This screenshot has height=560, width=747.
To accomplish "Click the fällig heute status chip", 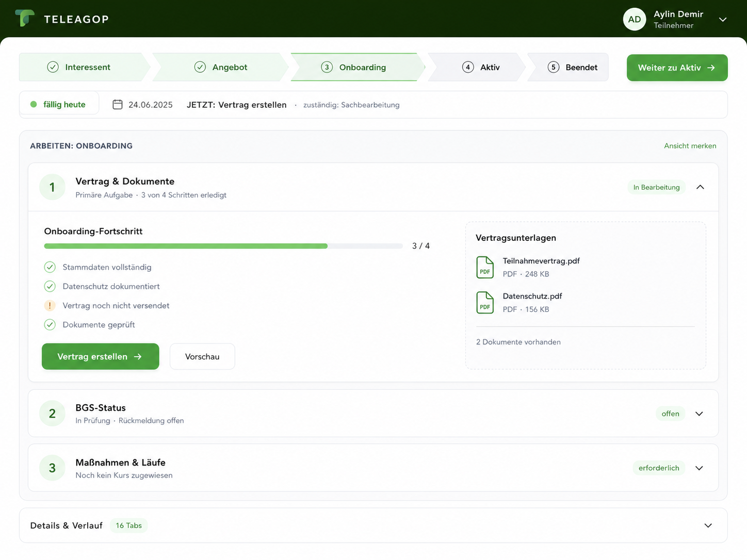I will pyautogui.click(x=59, y=104).
